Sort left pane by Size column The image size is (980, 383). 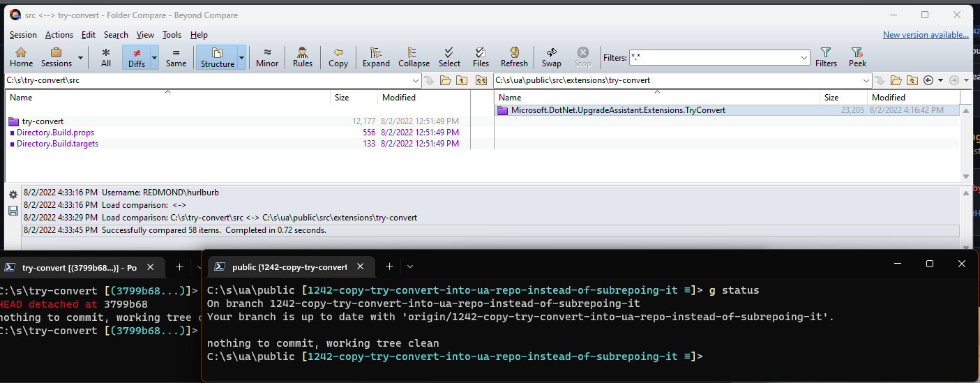[354, 98]
